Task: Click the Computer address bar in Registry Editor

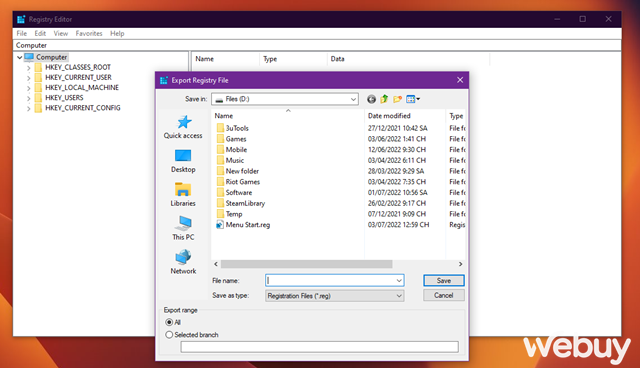Action: point(318,45)
